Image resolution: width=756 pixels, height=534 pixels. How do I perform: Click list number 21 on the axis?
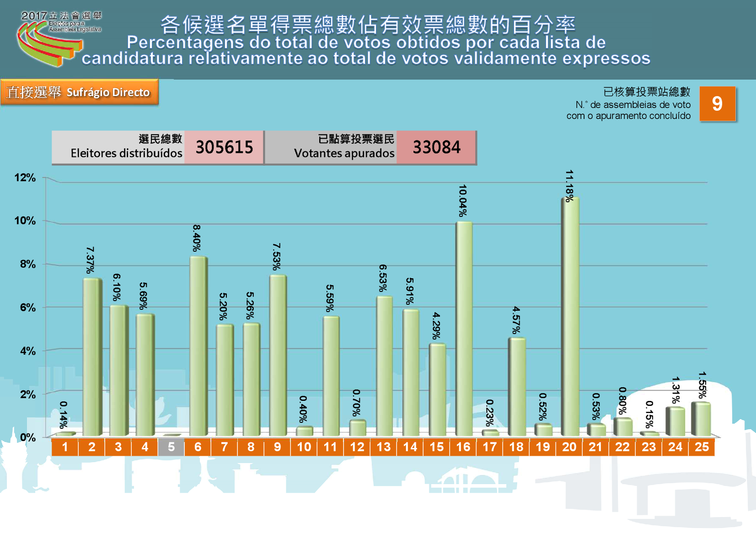pyautogui.click(x=595, y=447)
